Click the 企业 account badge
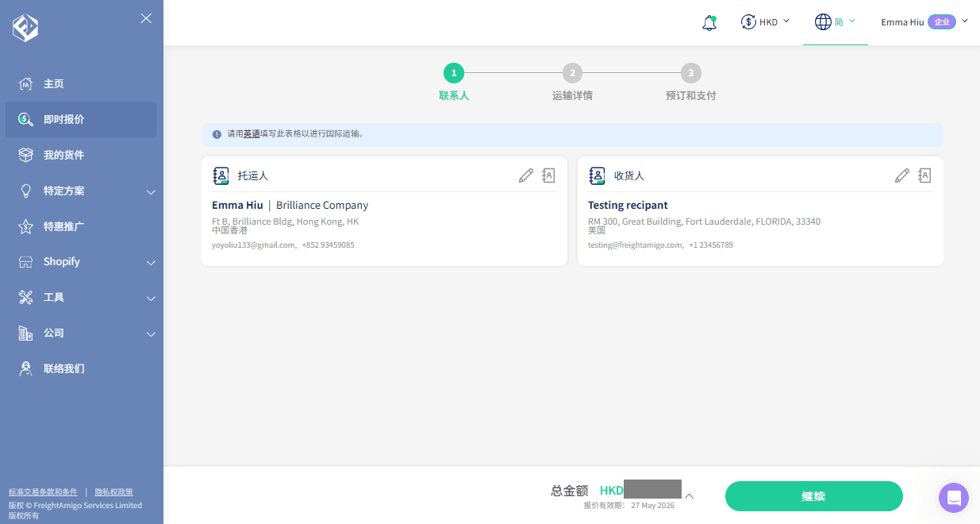This screenshot has width=980, height=524. [942, 22]
